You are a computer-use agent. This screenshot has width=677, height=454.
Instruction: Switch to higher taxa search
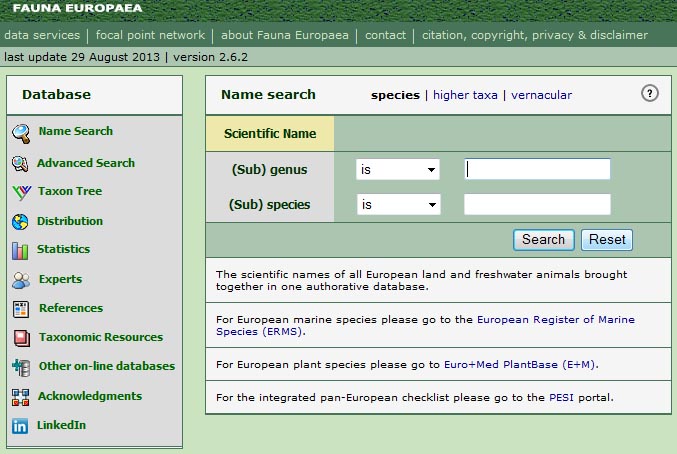coord(465,95)
